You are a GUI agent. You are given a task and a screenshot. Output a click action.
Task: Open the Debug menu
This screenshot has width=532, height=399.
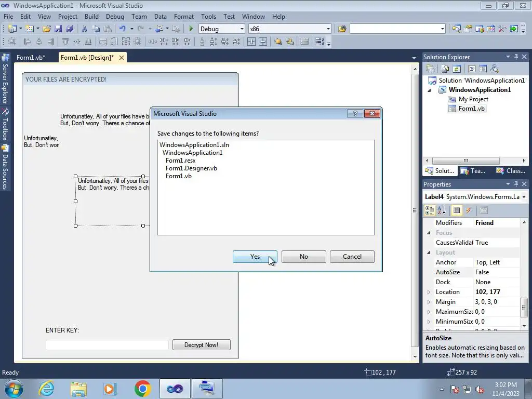tap(115, 16)
